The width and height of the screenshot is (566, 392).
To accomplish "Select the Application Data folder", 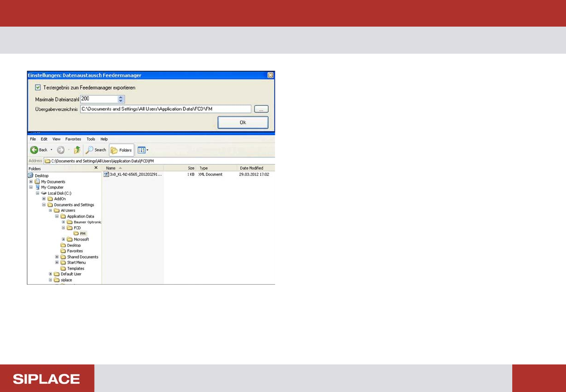I will point(80,216).
